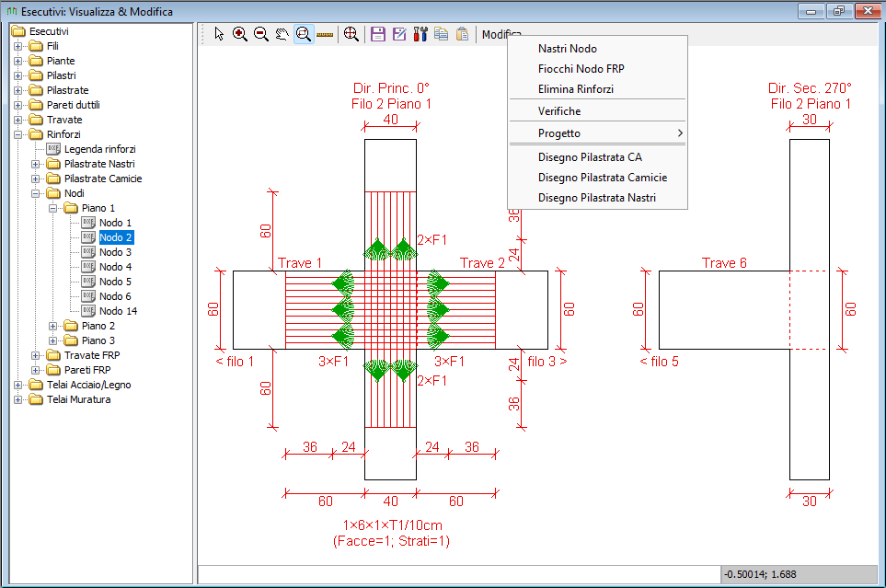Expand the Pilastrate folder

pos(18,90)
